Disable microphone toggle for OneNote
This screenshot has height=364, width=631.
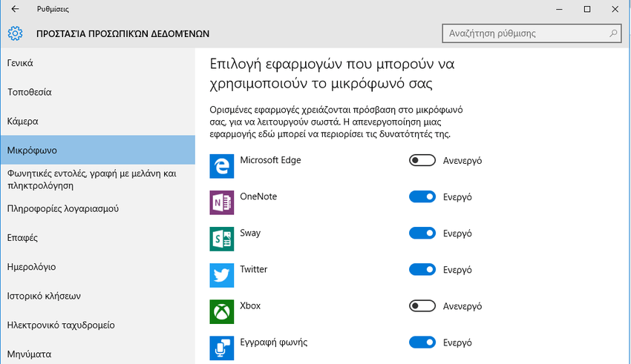(x=422, y=197)
